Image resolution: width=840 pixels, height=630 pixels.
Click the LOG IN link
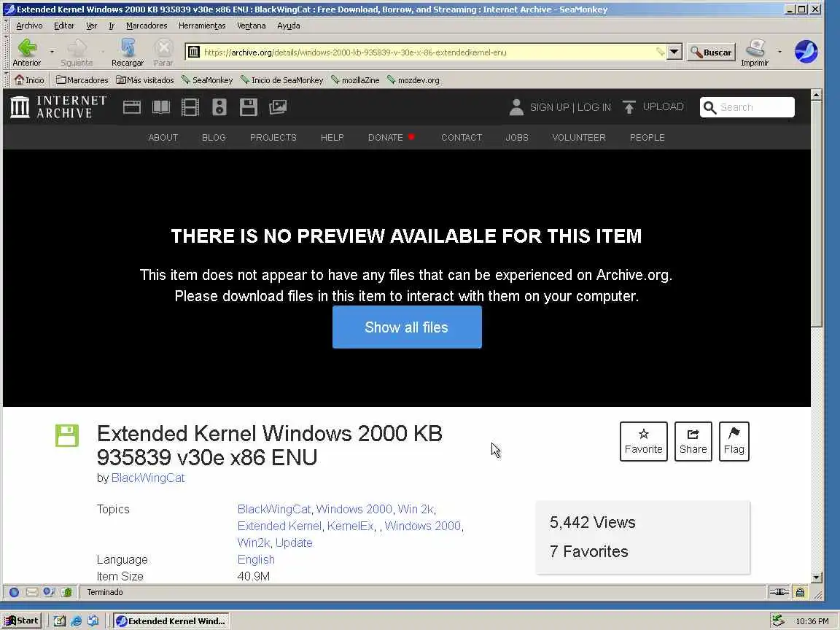tap(594, 107)
